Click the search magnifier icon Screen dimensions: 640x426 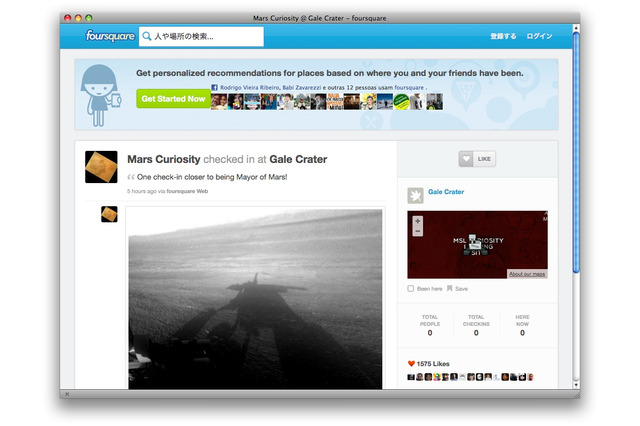pyautogui.click(x=147, y=36)
